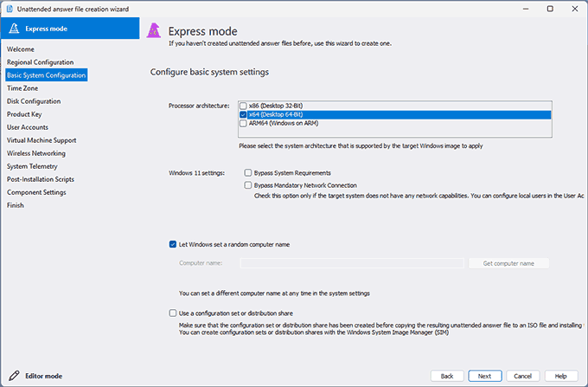588x387 pixels.
Task: Go to the Welcome step
Action: [21, 49]
